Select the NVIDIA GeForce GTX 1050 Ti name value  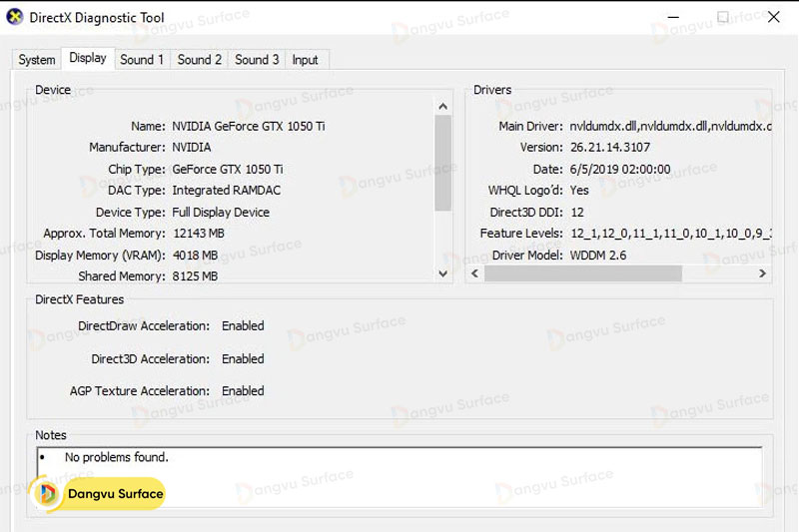click(x=249, y=127)
